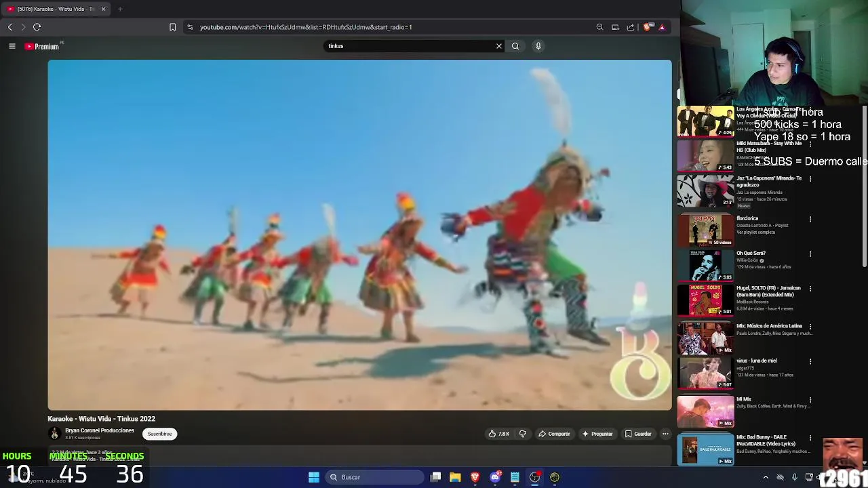Open the notepad app on taskbar

pos(515,477)
